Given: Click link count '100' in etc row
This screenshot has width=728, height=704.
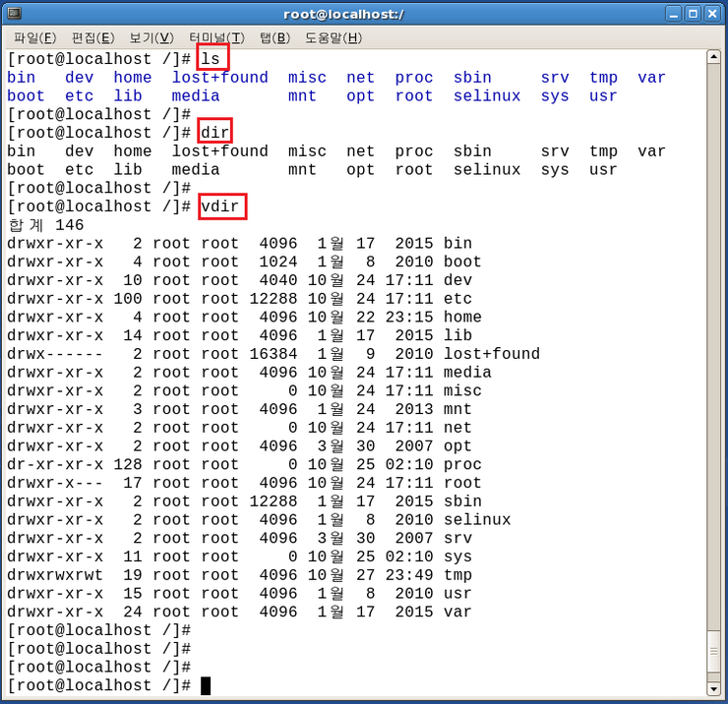Looking at the screenshot, I should (x=128, y=298).
